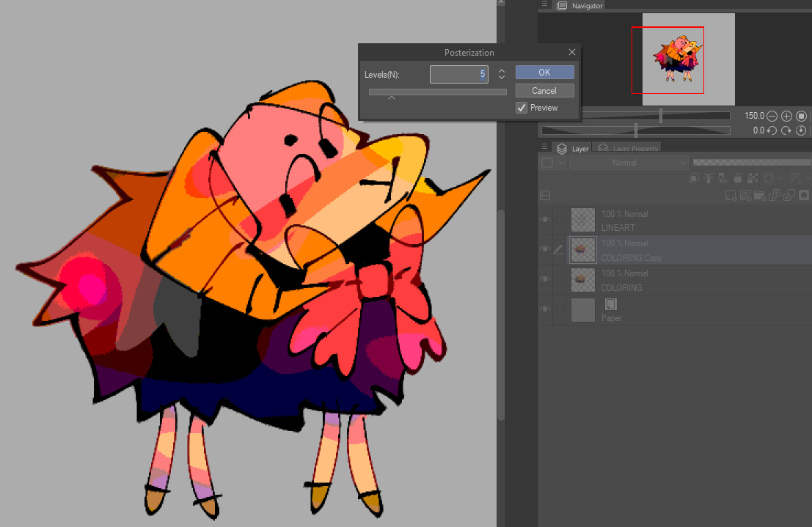Open the Normal blending mode dropdown
The image size is (812, 527).
pos(629,163)
